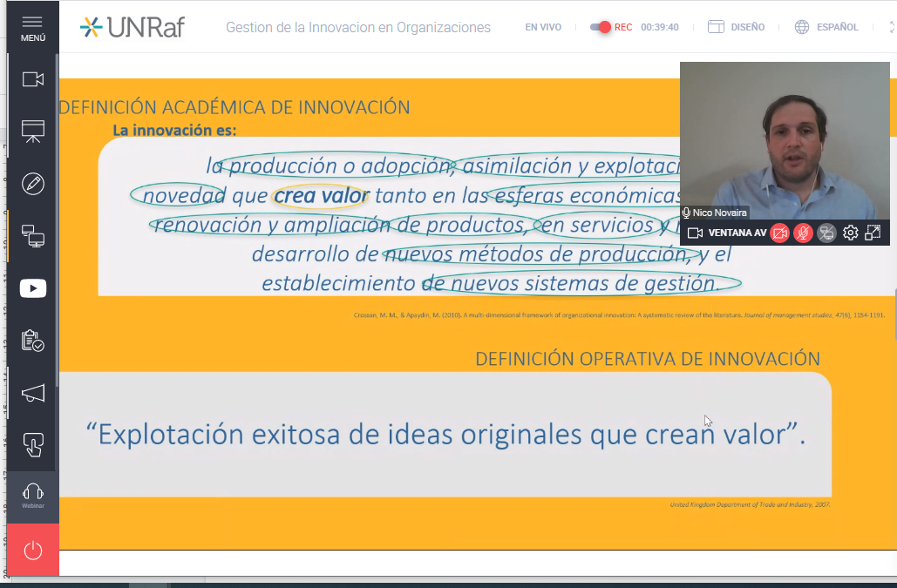Open the presentation board sidebar icon
This screenshot has width=897, height=588.
(32, 132)
